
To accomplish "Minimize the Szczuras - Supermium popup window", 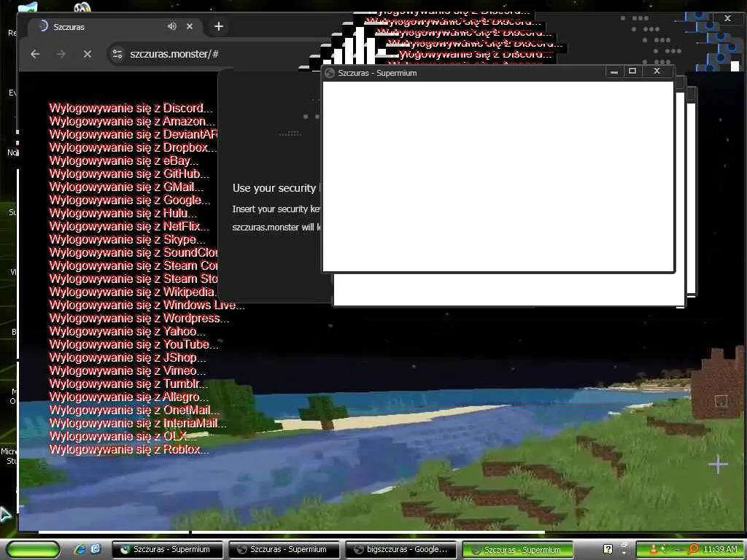I will pos(614,71).
